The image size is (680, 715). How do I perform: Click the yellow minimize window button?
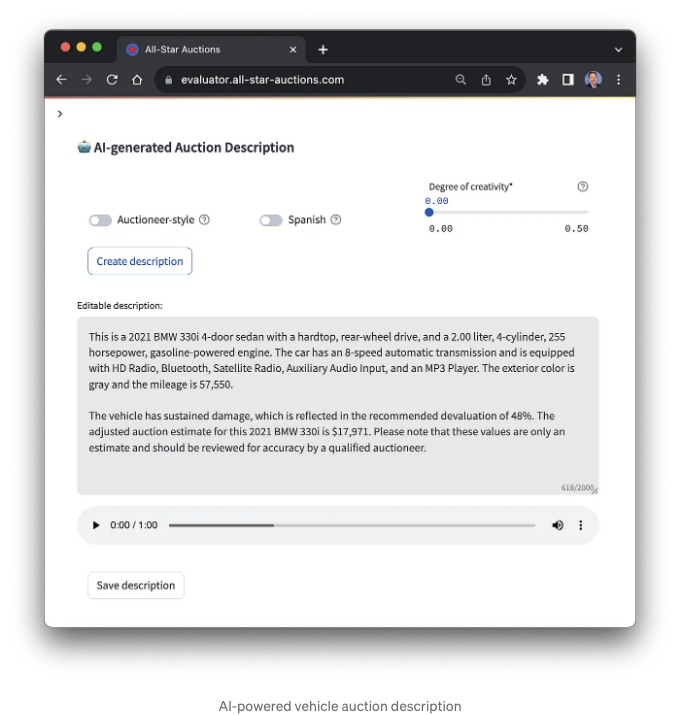tap(81, 47)
